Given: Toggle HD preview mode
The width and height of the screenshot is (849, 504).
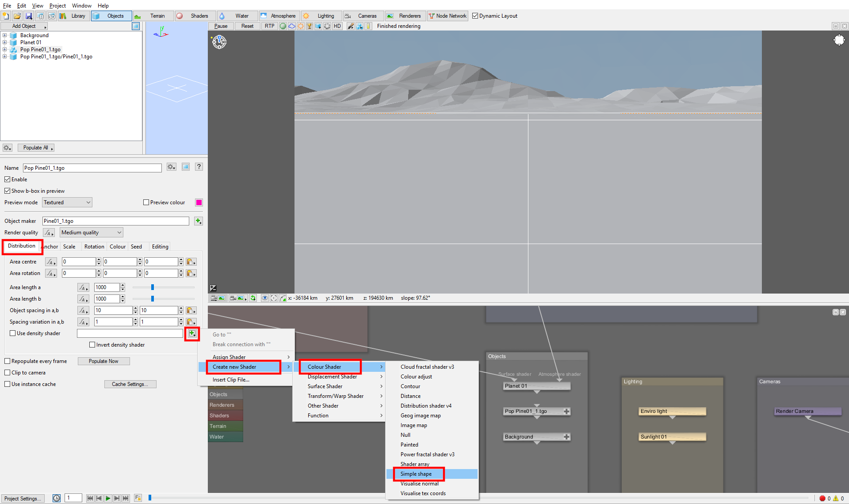Looking at the screenshot, I should 337,26.
